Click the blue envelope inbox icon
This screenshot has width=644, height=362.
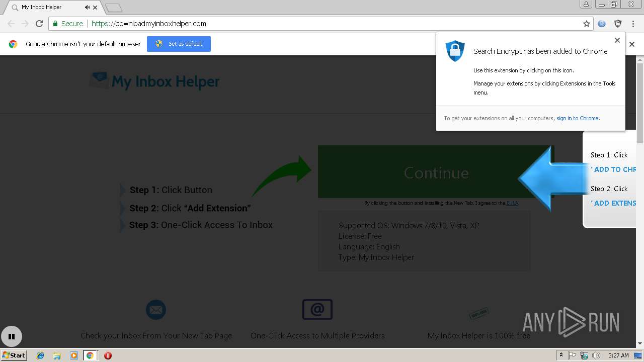tap(156, 310)
